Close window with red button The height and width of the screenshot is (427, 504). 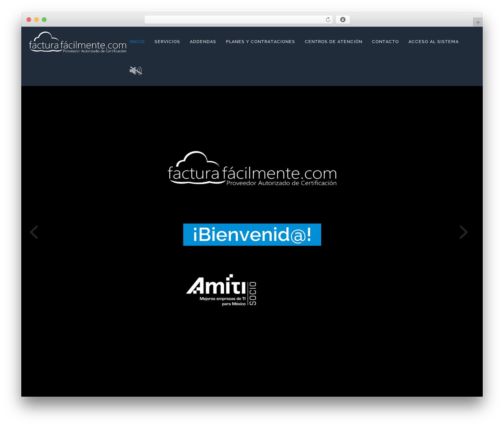tap(29, 20)
